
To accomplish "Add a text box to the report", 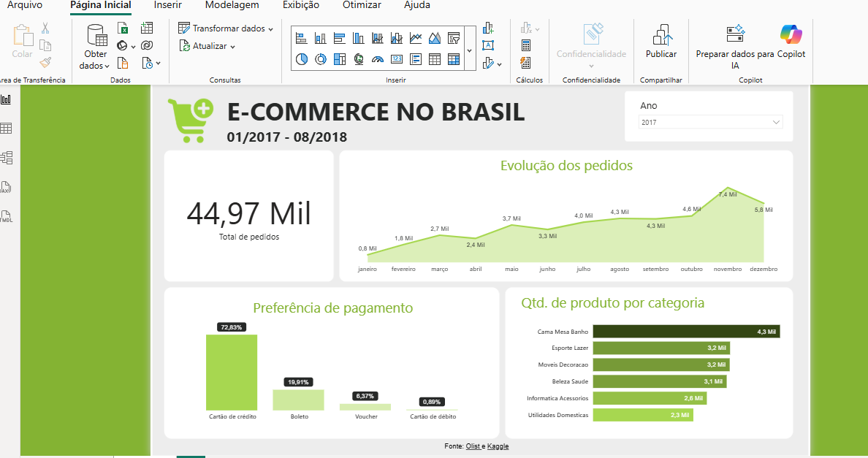I will (487, 45).
